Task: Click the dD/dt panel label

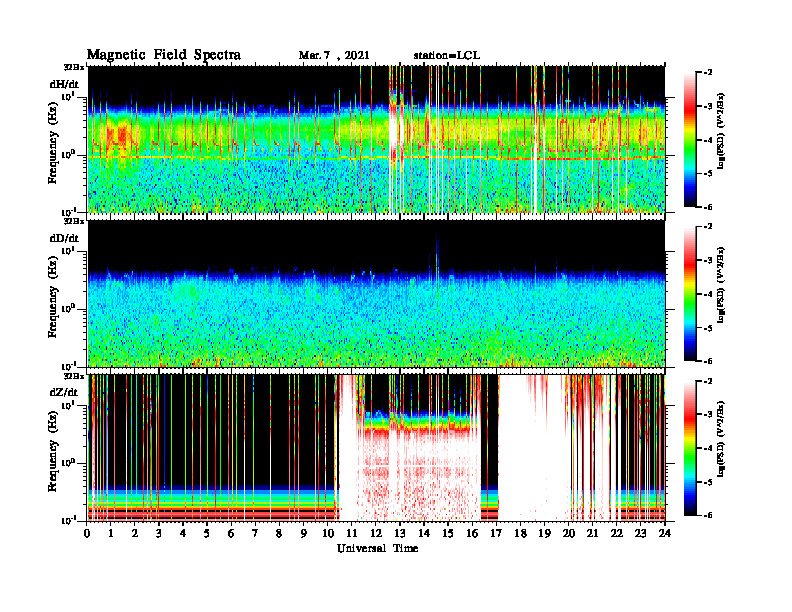Action: pos(64,238)
